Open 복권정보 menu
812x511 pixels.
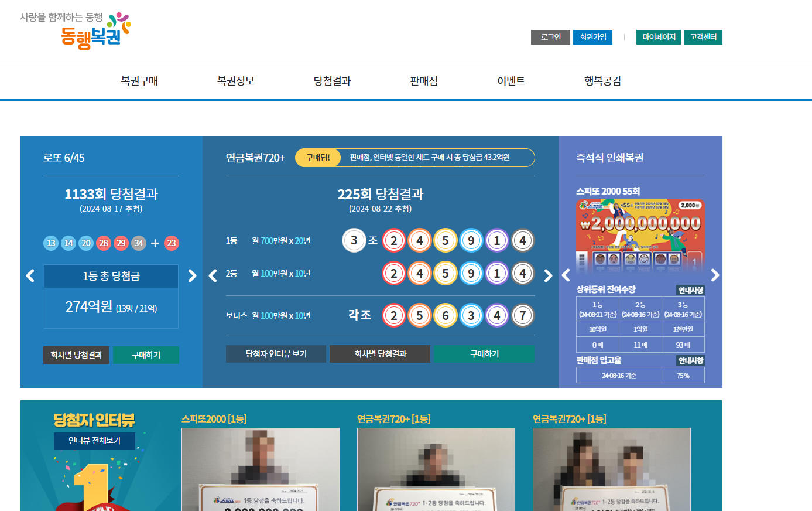(x=236, y=81)
